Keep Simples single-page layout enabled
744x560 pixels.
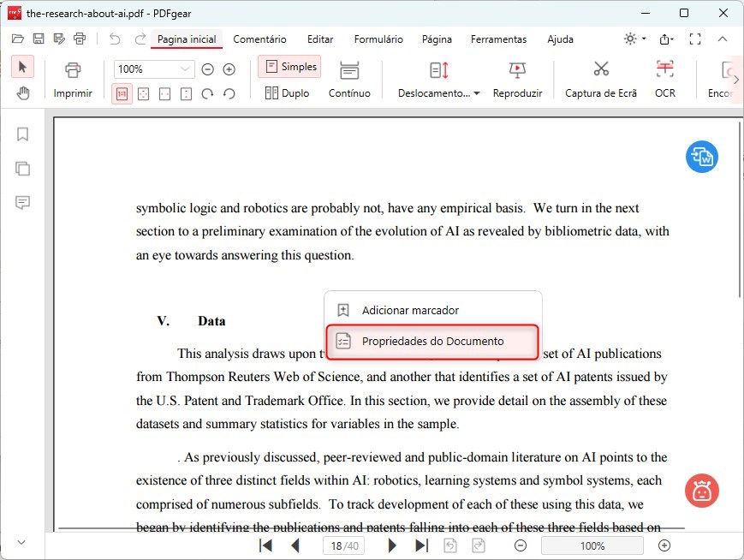(x=289, y=66)
